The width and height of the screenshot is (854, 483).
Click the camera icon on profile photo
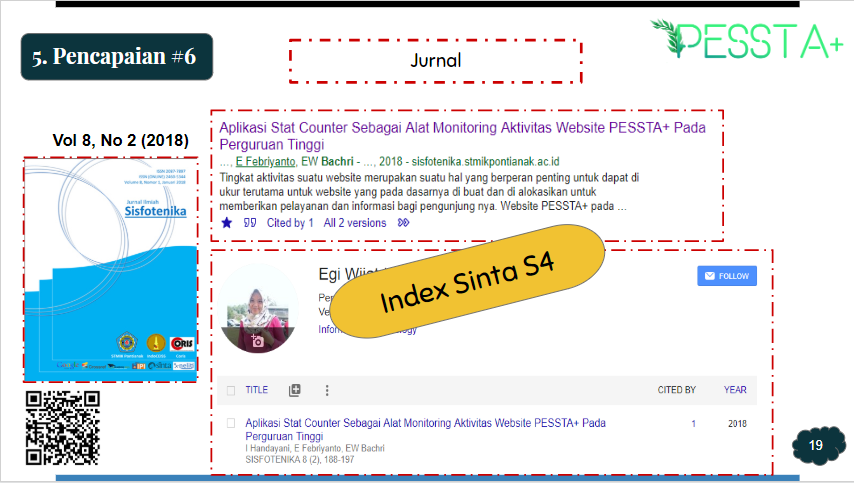pyautogui.click(x=258, y=342)
